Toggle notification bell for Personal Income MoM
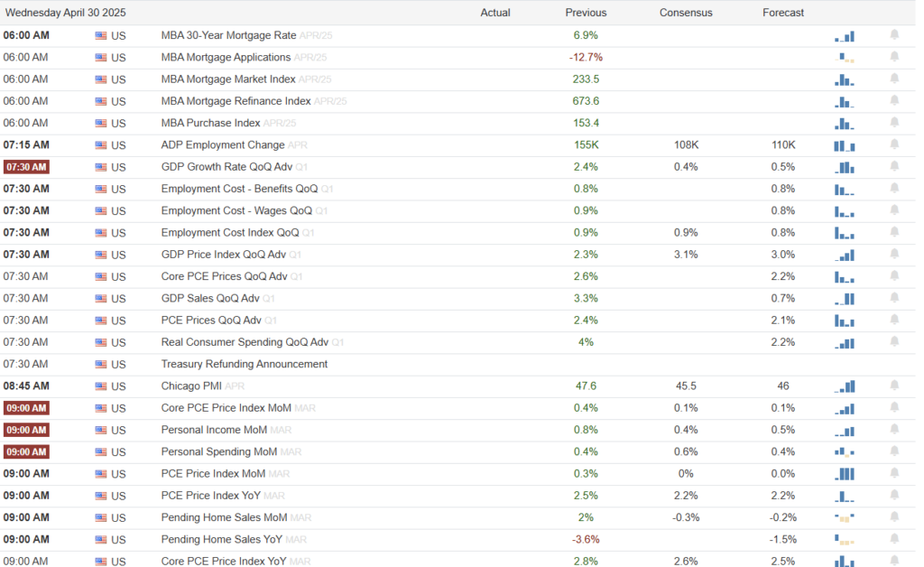 click(894, 430)
